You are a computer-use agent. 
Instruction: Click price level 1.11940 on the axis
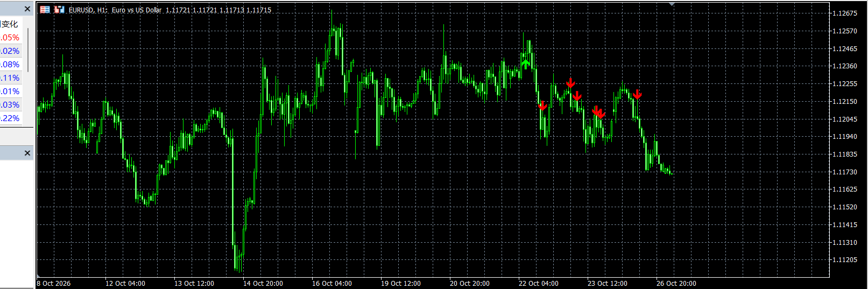point(845,137)
